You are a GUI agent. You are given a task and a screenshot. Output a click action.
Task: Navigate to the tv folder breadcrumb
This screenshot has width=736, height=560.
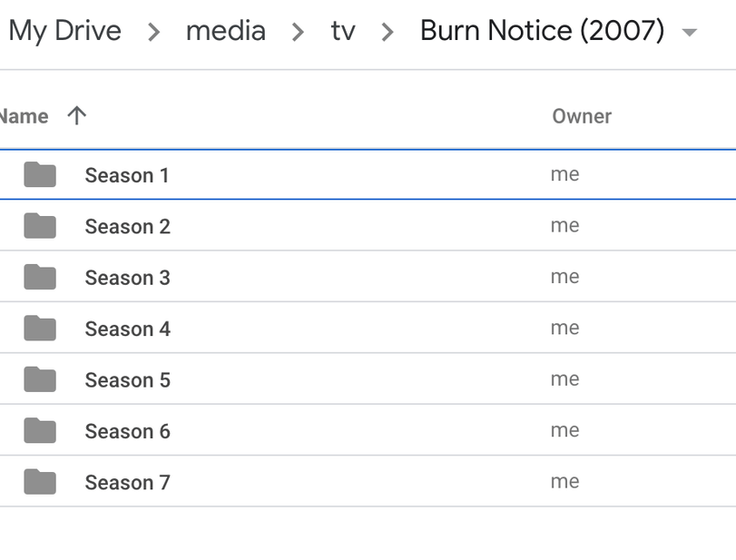[x=342, y=31]
